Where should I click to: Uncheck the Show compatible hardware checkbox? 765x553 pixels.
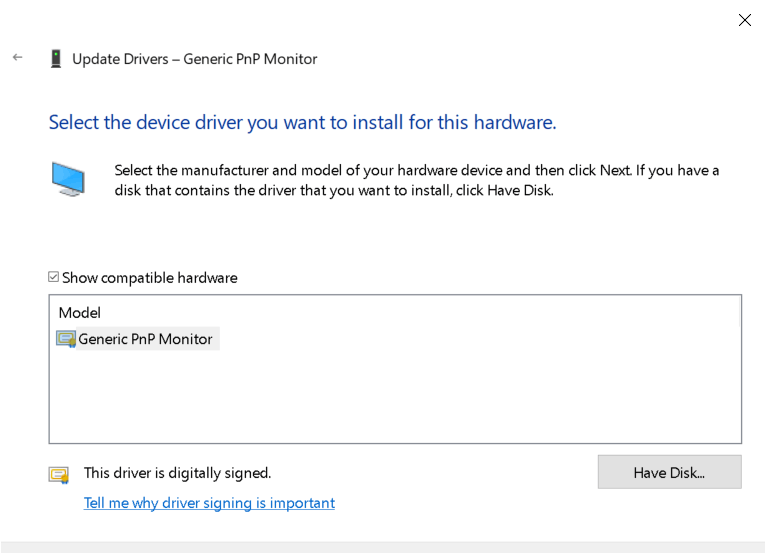point(54,277)
